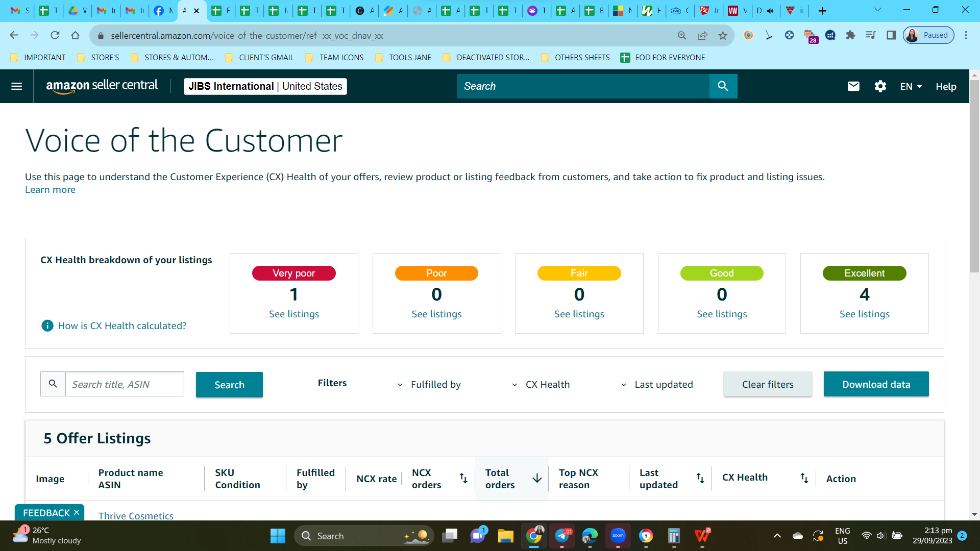Click the Help link in header
980x551 pixels.
[946, 86]
